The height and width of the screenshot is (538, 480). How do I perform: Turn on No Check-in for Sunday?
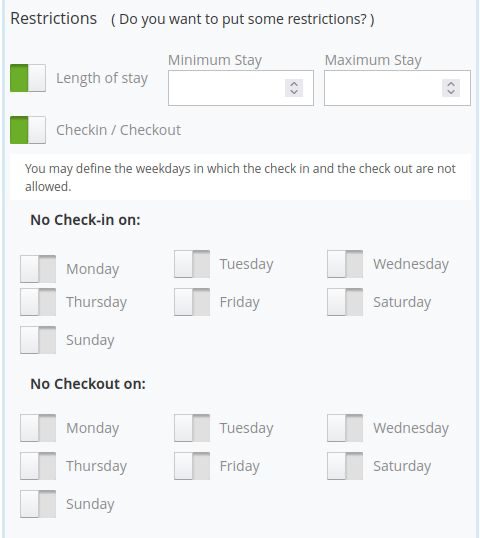pos(38,340)
